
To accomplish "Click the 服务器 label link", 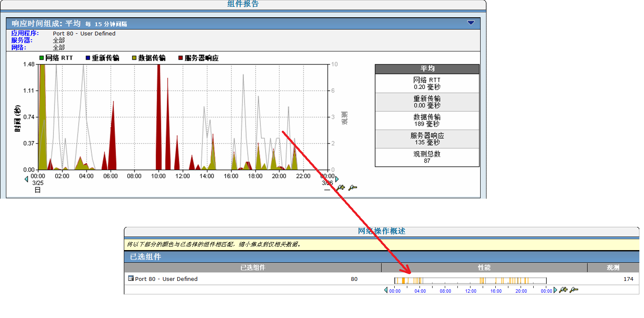I will point(22,40).
